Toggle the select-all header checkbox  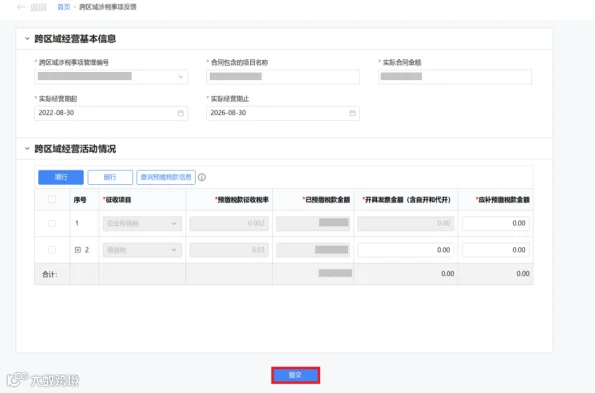point(52,200)
